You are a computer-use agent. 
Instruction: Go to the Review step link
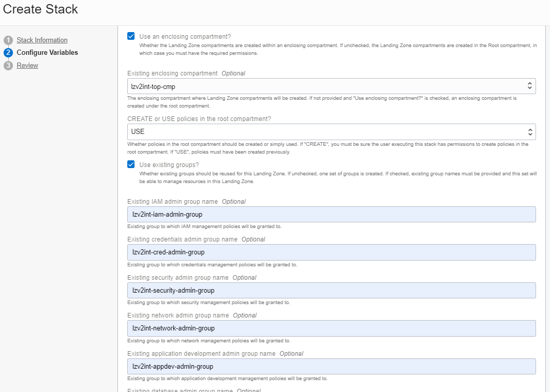pos(27,66)
